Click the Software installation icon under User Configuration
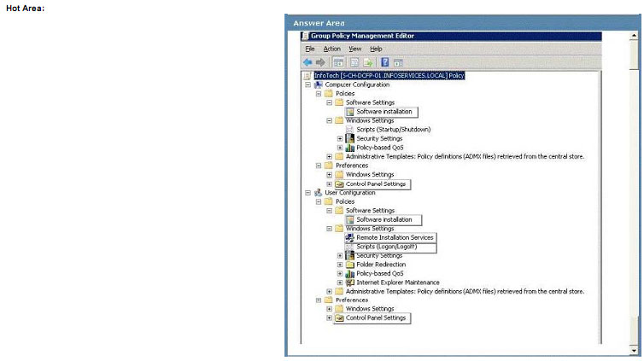The width and height of the screenshot is (644, 361). click(350, 219)
